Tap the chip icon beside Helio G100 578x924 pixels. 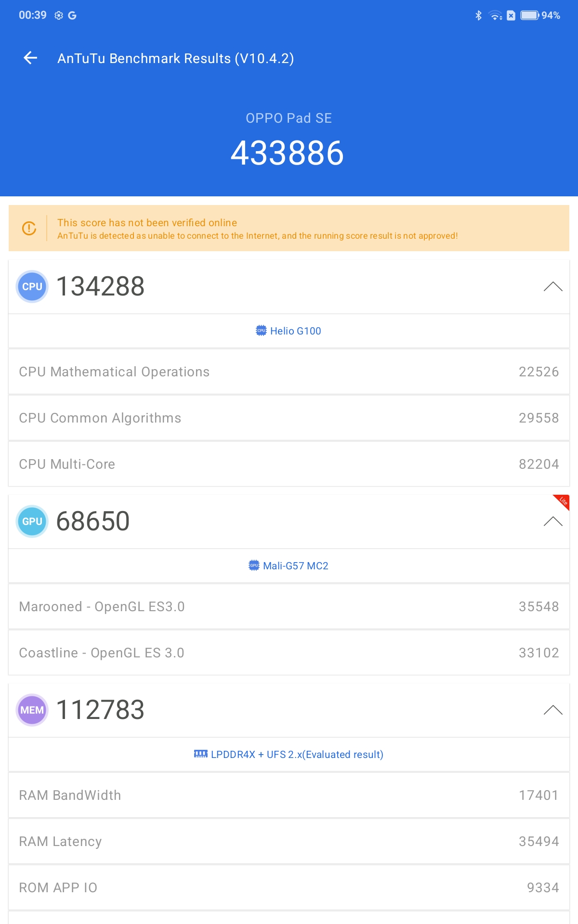click(x=261, y=331)
